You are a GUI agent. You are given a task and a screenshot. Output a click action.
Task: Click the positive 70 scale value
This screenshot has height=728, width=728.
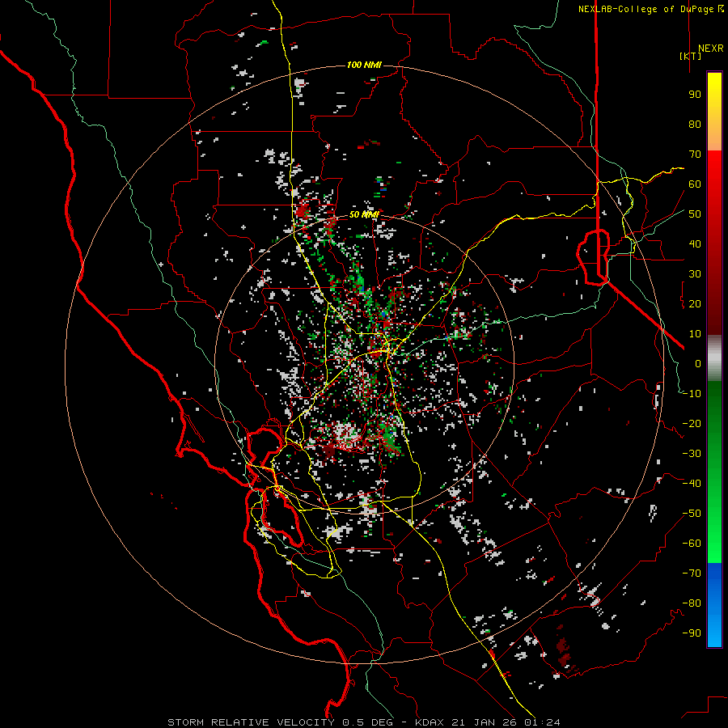(x=695, y=154)
